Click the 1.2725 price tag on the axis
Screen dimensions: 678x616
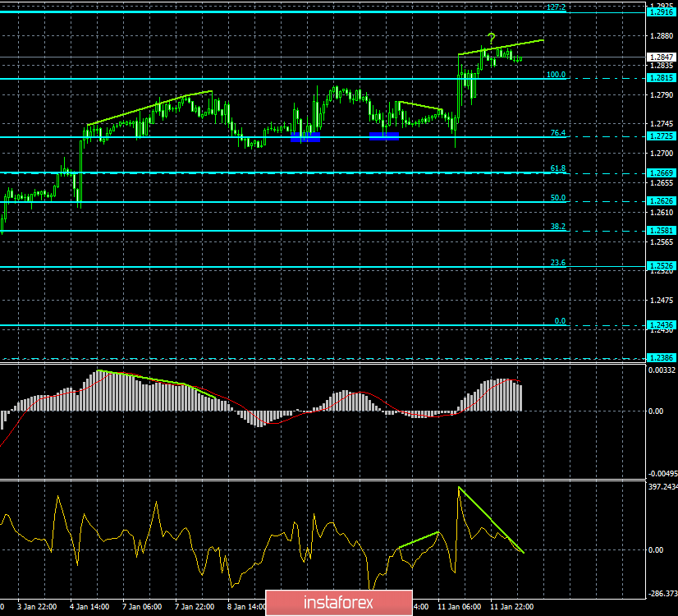pyautogui.click(x=660, y=136)
